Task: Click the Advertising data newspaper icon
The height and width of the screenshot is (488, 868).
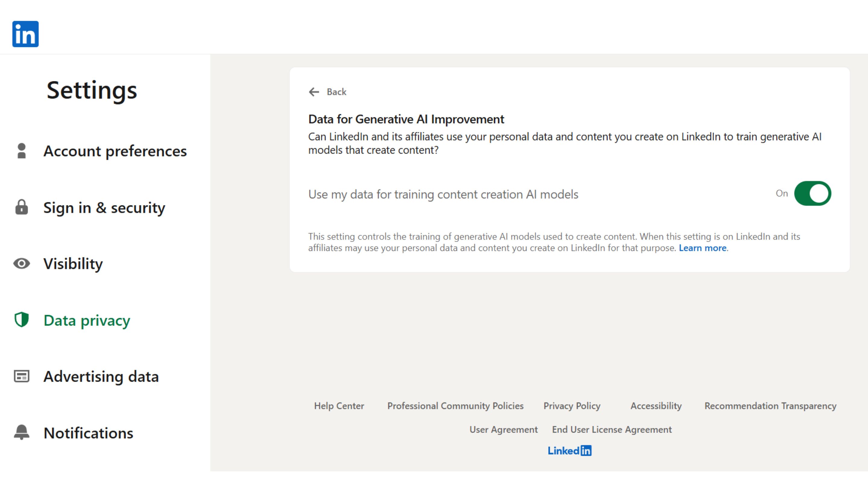Action: [x=22, y=376]
